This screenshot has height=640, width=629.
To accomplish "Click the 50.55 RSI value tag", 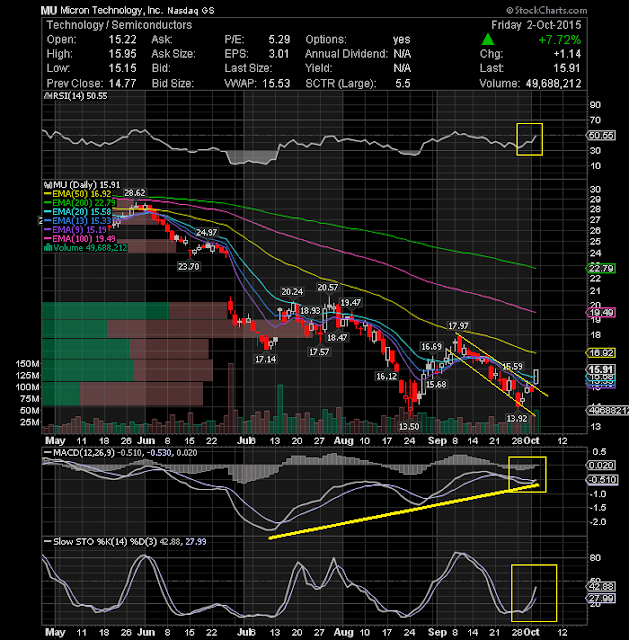I will (x=600, y=135).
